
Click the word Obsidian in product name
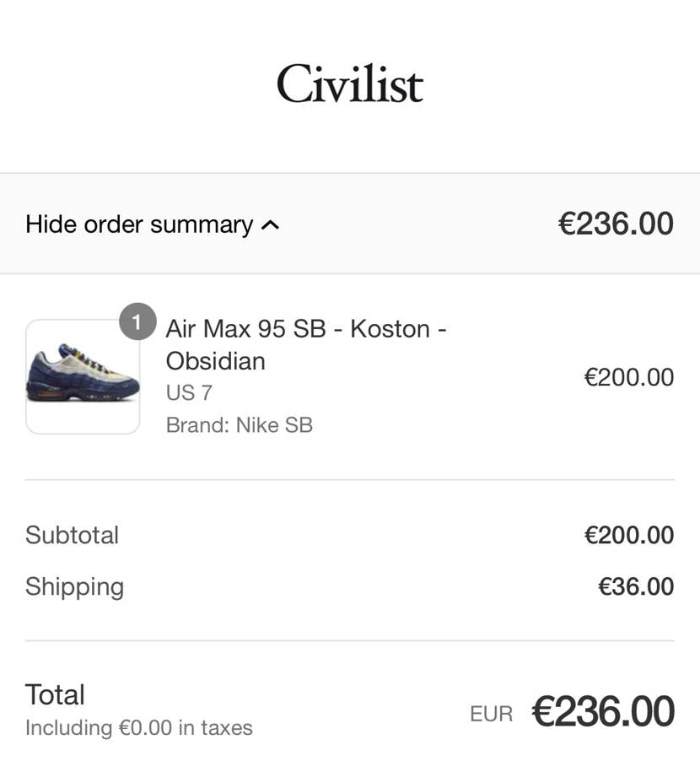pyautogui.click(x=215, y=361)
